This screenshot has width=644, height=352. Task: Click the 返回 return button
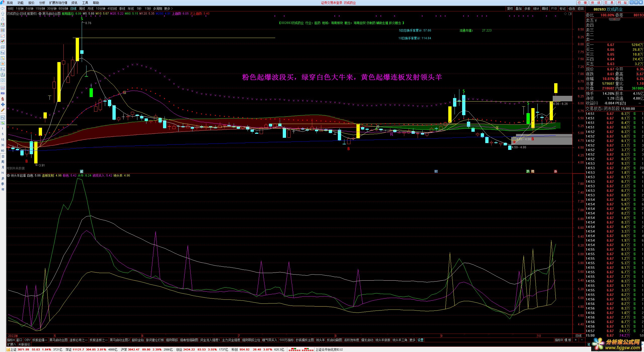[581, 9]
